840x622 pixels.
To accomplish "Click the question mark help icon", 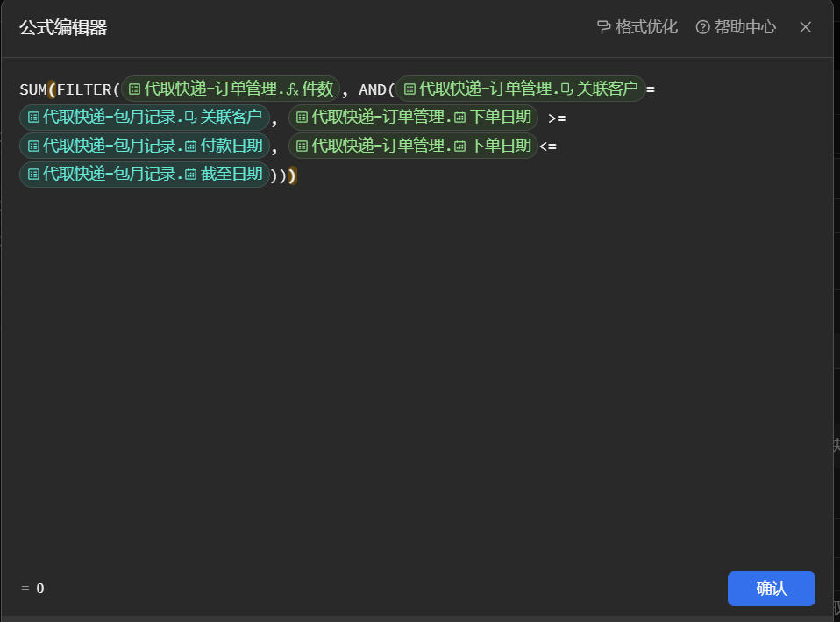I will [x=702, y=27].
